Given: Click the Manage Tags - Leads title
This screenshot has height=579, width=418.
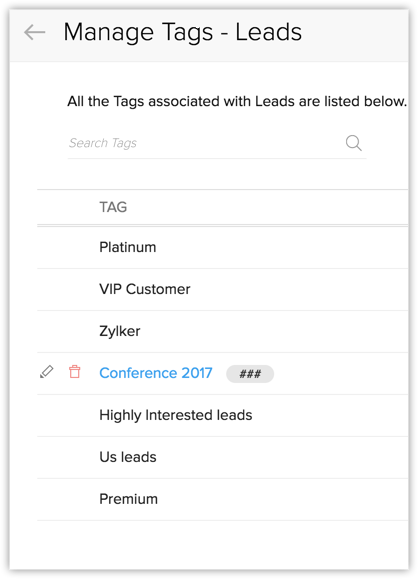Looking at the screenshot, I should click(183, 32).
